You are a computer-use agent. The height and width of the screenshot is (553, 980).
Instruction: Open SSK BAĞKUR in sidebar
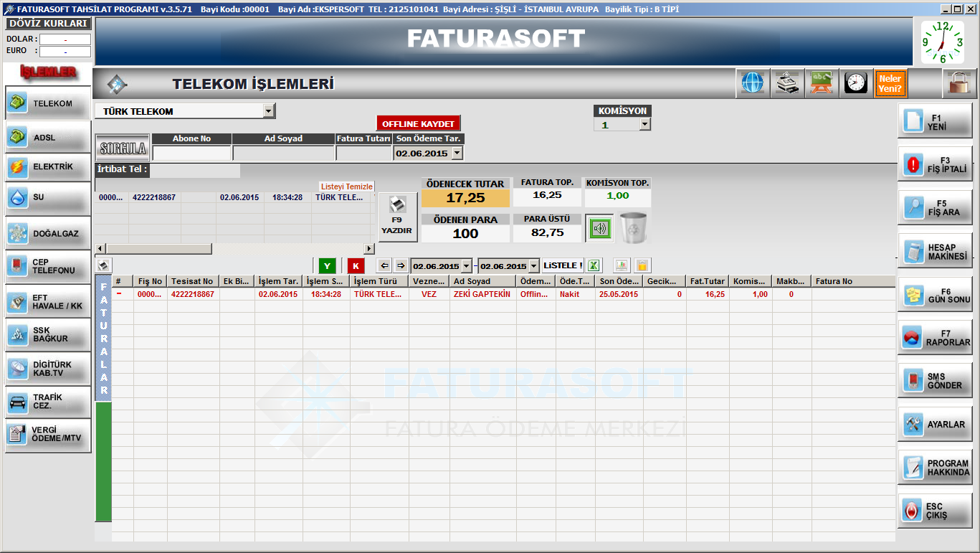49,334
